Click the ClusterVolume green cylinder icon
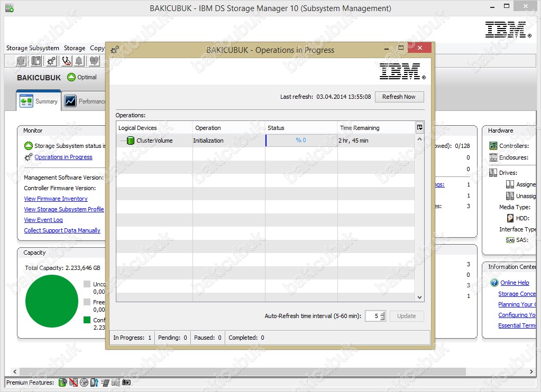 pos(131,141)
